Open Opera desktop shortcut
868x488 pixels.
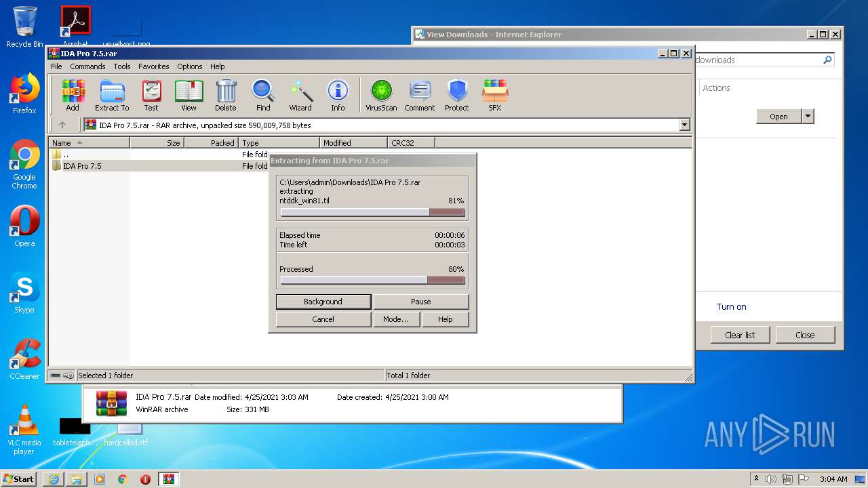[x=24, y=226]
